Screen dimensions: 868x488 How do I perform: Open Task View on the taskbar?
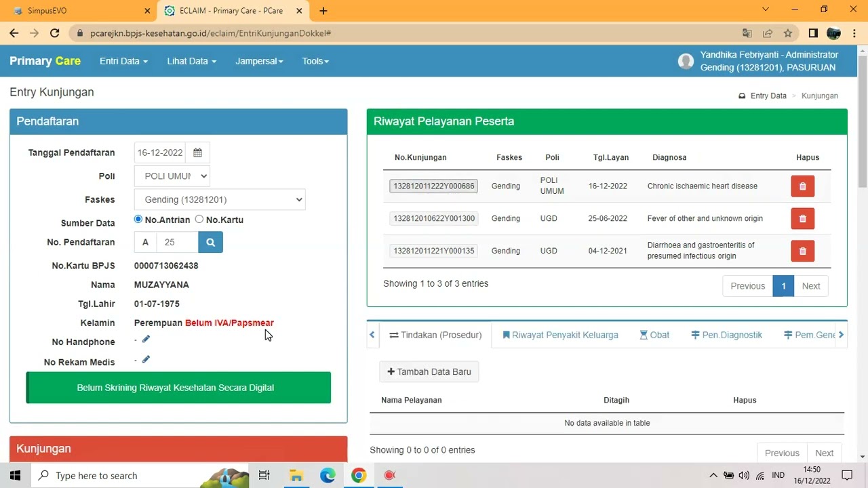click(x=264, y=475)
